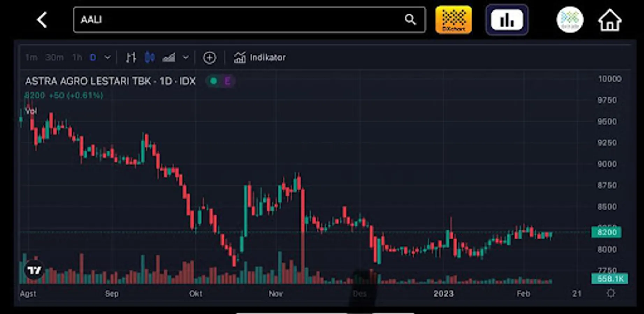Viewport: 644px width, 314px height.
Task: Add a symbol with the plus icon
Action: tap(209, 58)
